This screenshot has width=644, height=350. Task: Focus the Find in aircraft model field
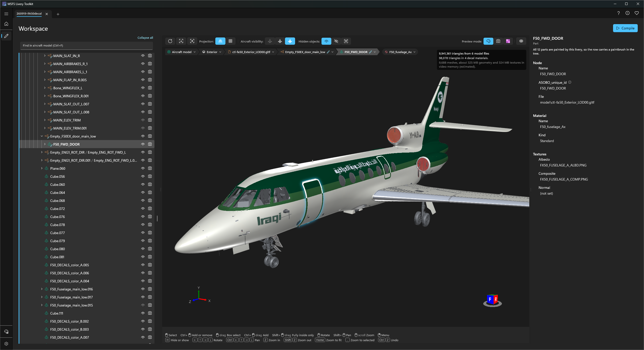point(87,46)
